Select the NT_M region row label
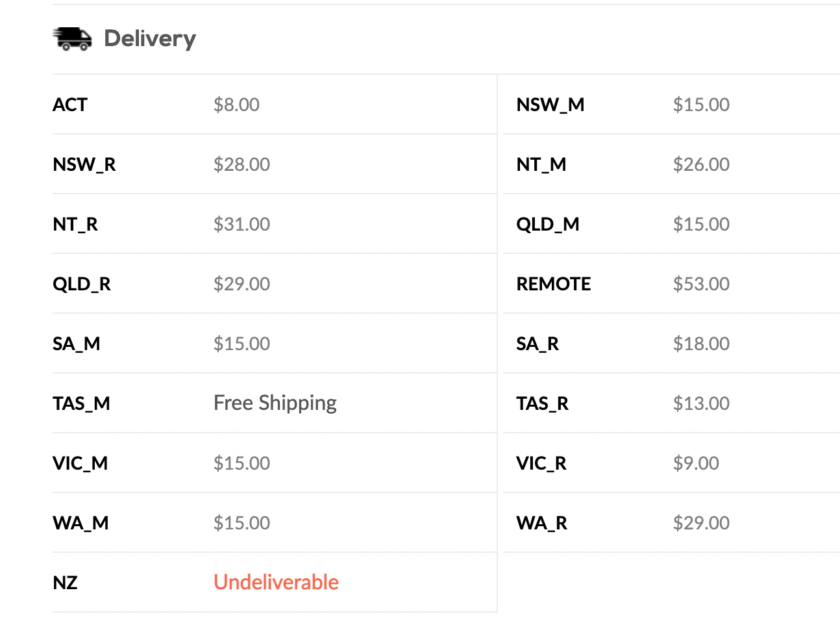The width and height of the screenshot is (840, 634). tap(541, 164)
